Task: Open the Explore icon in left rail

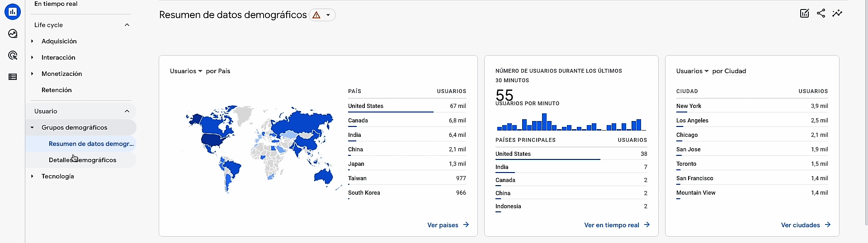Action: [x=13, y=33]
